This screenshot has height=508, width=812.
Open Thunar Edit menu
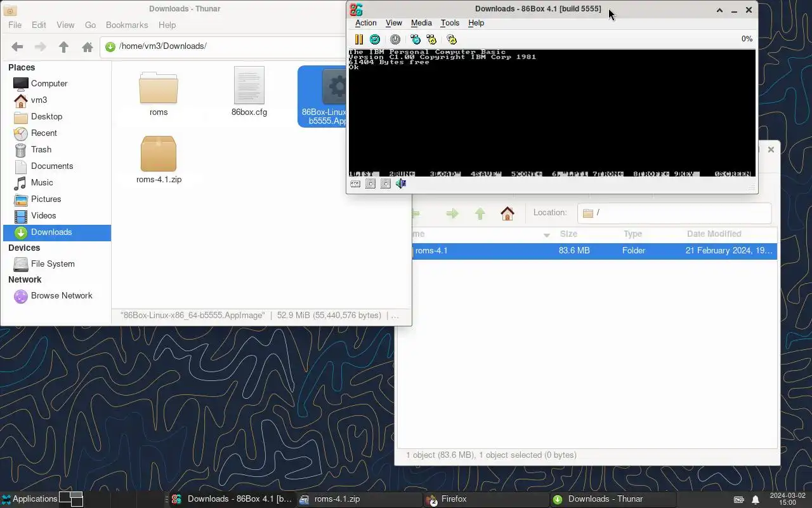(39, 25)
